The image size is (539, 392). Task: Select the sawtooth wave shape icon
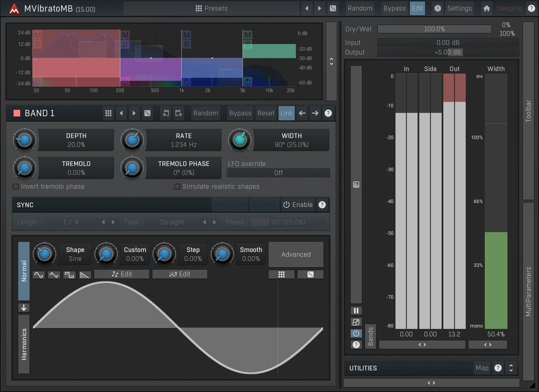(85, 275)
